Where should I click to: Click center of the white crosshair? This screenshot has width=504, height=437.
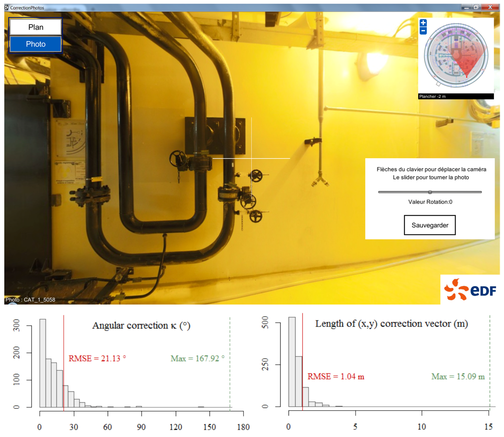click(x=251, y=158)
